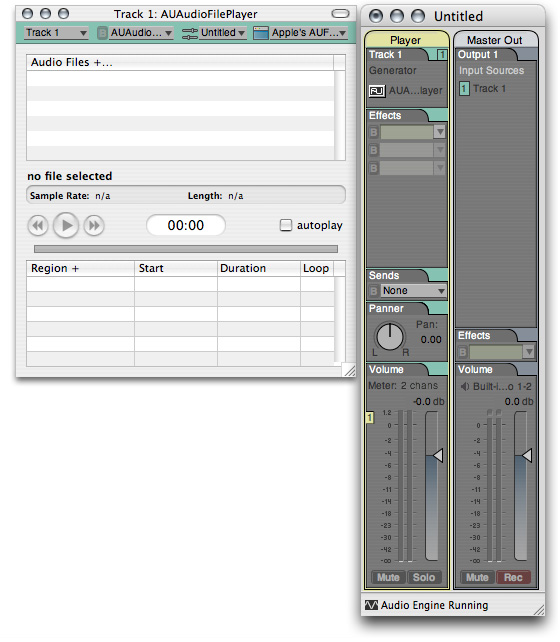Screen dimensions: 560x642
Task: Open the Track 1 dropdown in the player toolbar
Action: (56, 33)
